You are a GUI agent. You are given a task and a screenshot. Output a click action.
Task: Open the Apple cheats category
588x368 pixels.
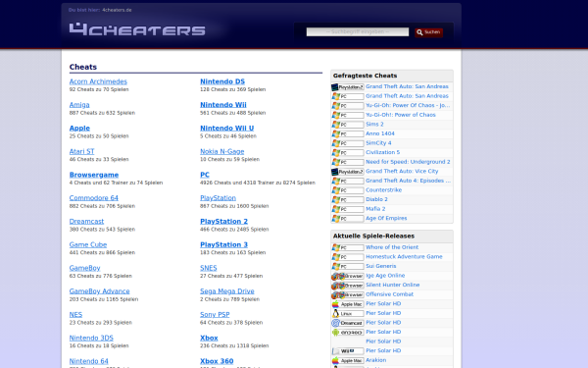(x=79, y=128)
